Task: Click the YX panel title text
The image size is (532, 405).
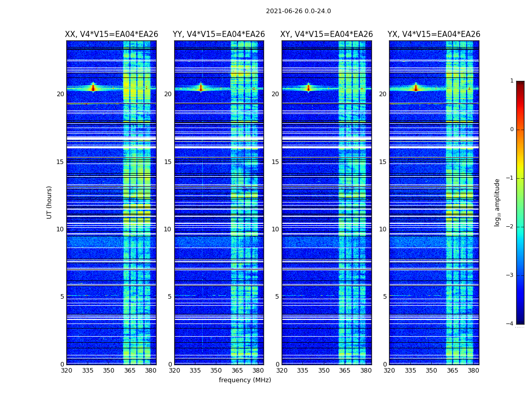Action: tap(434, 34)
